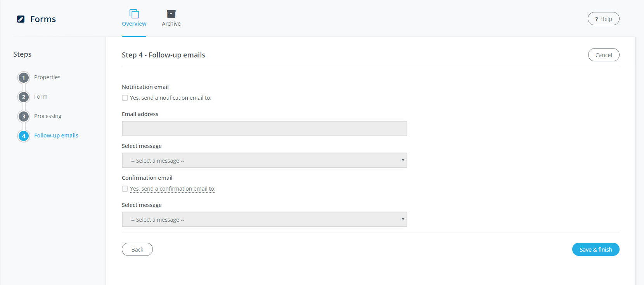Enable the notification email checkbox
Screen dimensions: 644x285
[125, 98]
